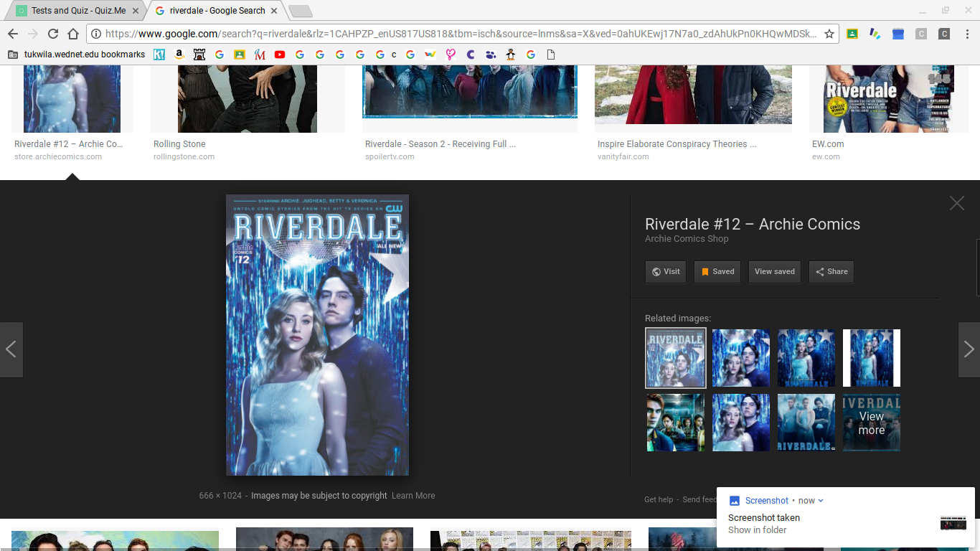This screenshot has width=980, height=551.
Task: Open the Google bookmark labeled c
Action: [x=385, y=55]
